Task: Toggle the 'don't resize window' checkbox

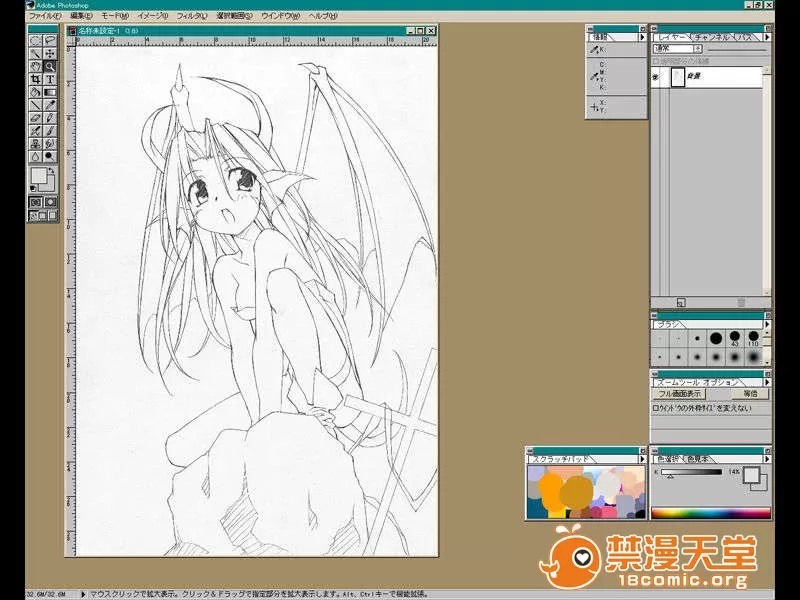Action: click(x=655, y=408)
